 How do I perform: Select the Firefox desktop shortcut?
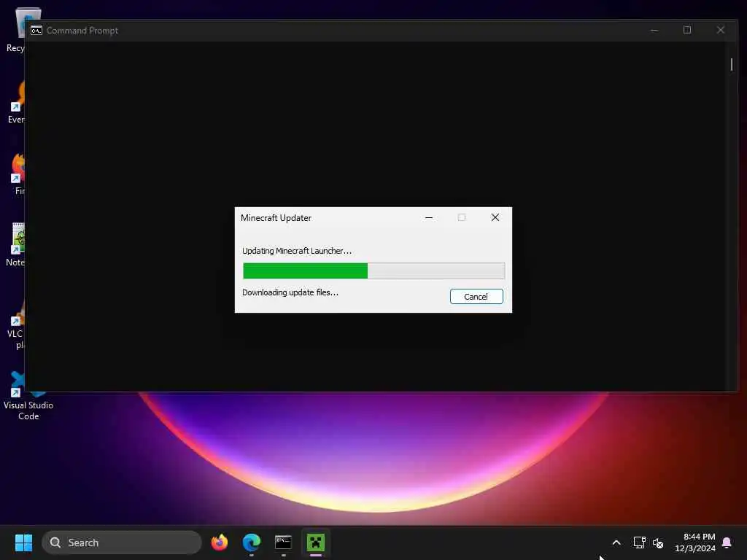(x=18, y=174)
